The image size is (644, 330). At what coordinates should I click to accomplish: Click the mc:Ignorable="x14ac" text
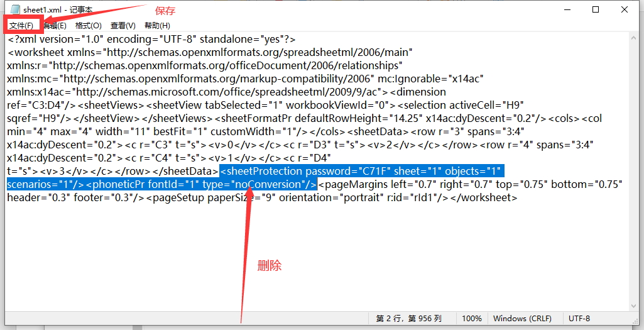(430, 79)
